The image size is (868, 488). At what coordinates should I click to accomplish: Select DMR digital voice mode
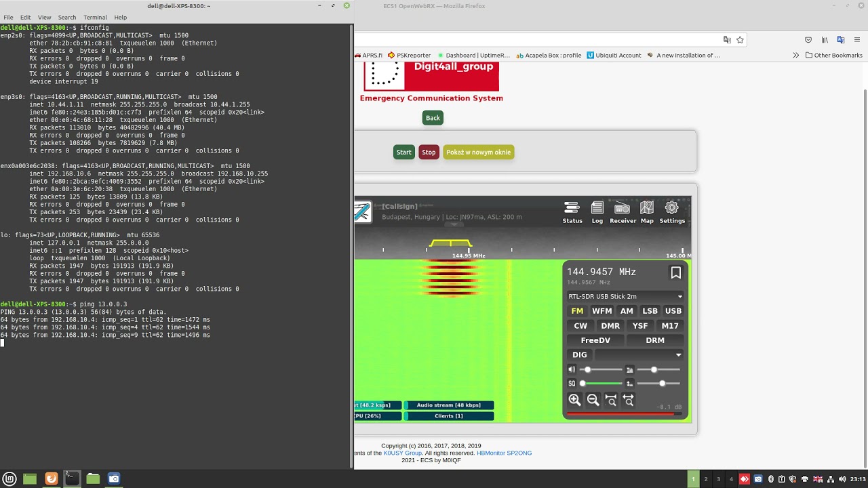click(610, 326)
